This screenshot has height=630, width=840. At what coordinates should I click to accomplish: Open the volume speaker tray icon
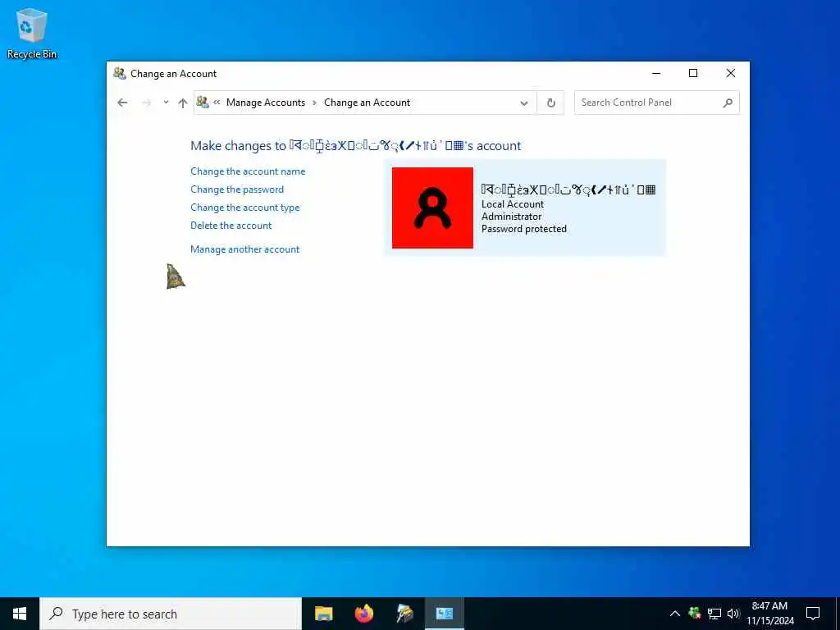[733, 614]
